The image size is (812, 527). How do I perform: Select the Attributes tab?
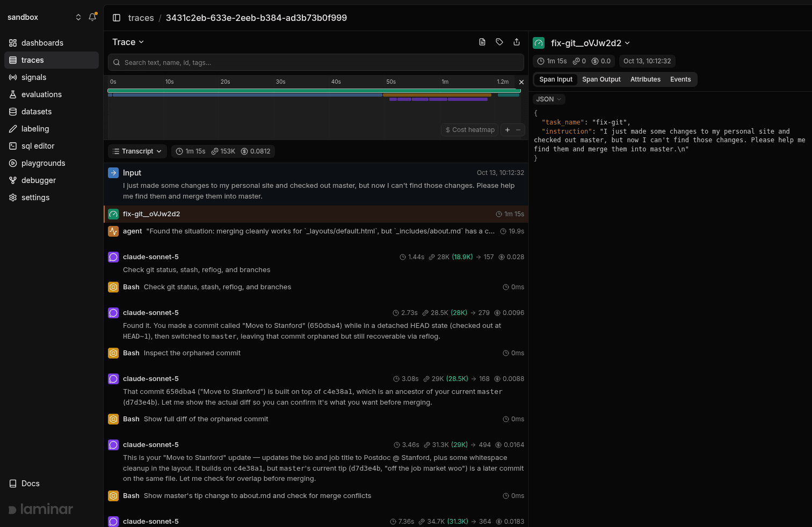click(646, 79)
